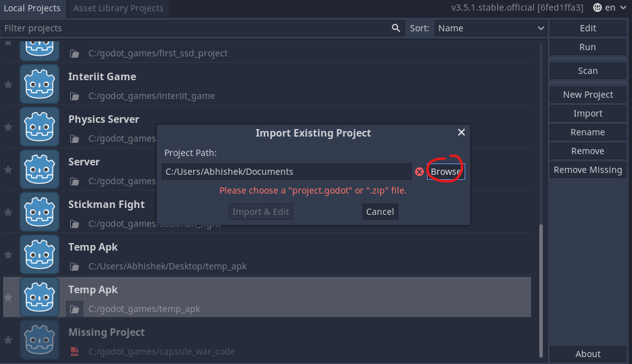Click the search magnifier icon in filter bar
The image size is (632, 364).
tap(396, 28)
